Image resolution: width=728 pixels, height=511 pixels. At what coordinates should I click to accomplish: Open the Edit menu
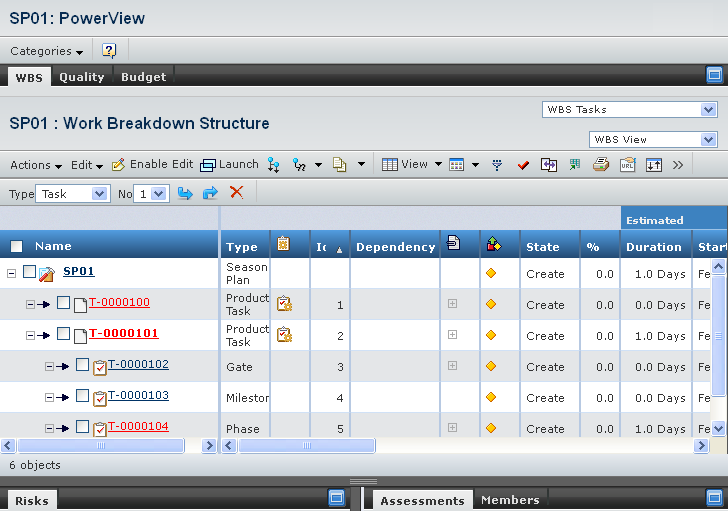click(x=87, y=165)
